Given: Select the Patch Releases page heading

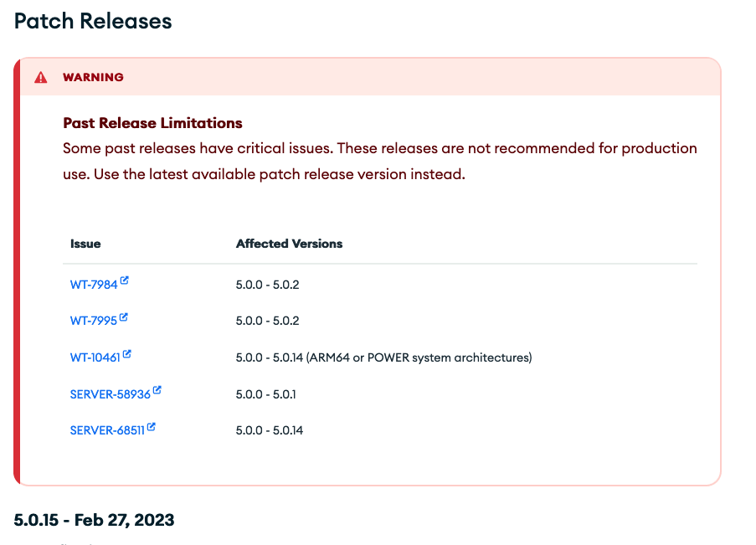Looking at the screenshot, I should pyautogui.click(x=92, y=21).
